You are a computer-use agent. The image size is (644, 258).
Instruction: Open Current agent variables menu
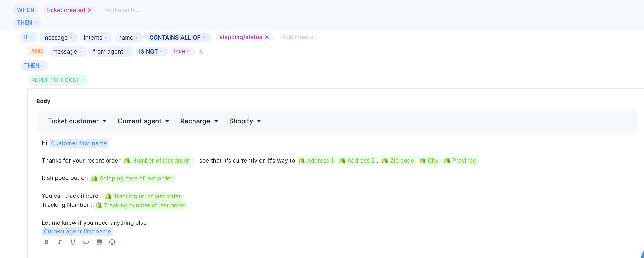pyautogui.click(x=143, y=121)
